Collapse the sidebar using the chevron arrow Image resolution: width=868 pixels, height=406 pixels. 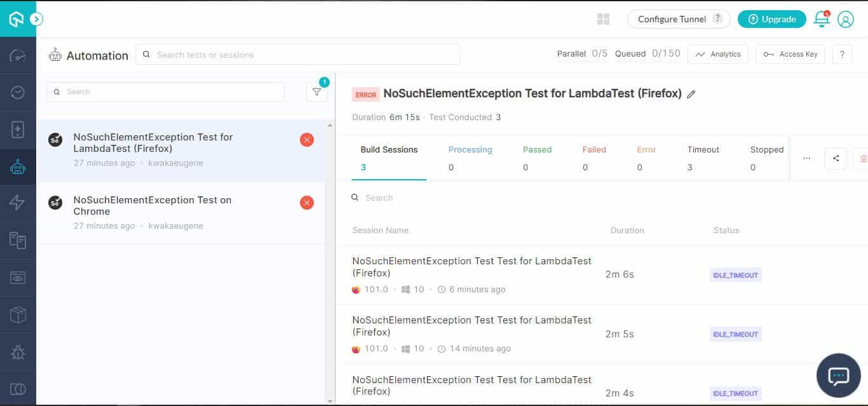pyautogui.click(x=36, y=19)
